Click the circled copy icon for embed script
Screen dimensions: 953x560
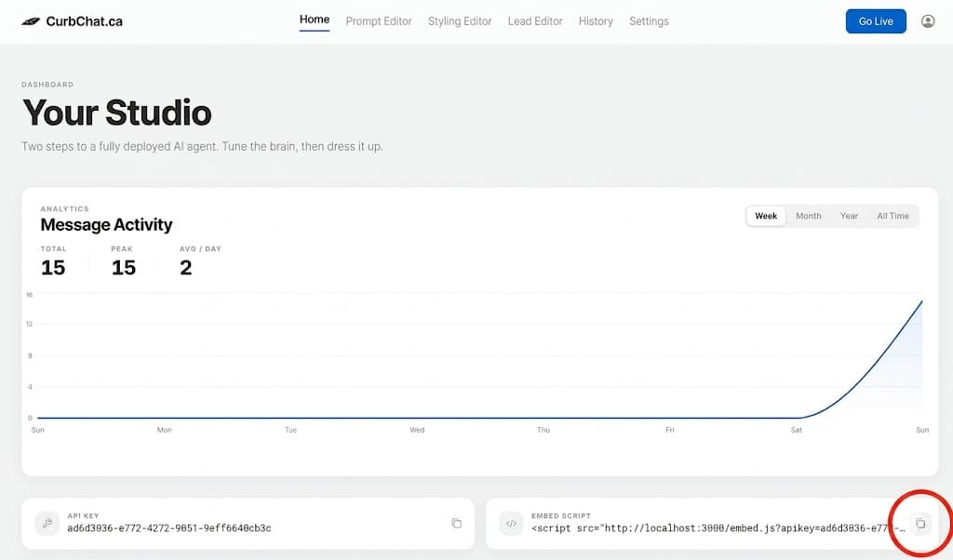tap(919, 524)
